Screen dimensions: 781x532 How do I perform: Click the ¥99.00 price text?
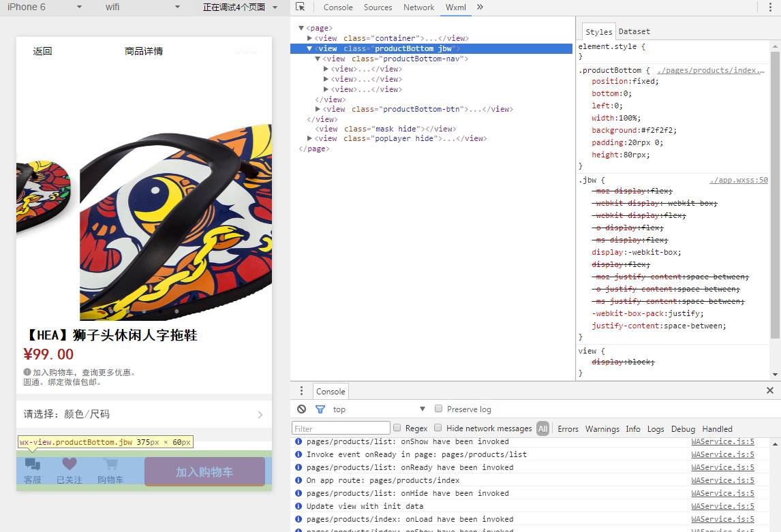coord(48,354)
